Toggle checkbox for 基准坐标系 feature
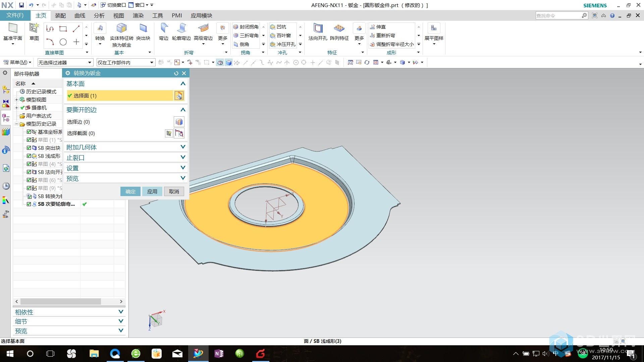Viewport: 644px width, 362px height. pyautogui.click(x=29, y=132)
